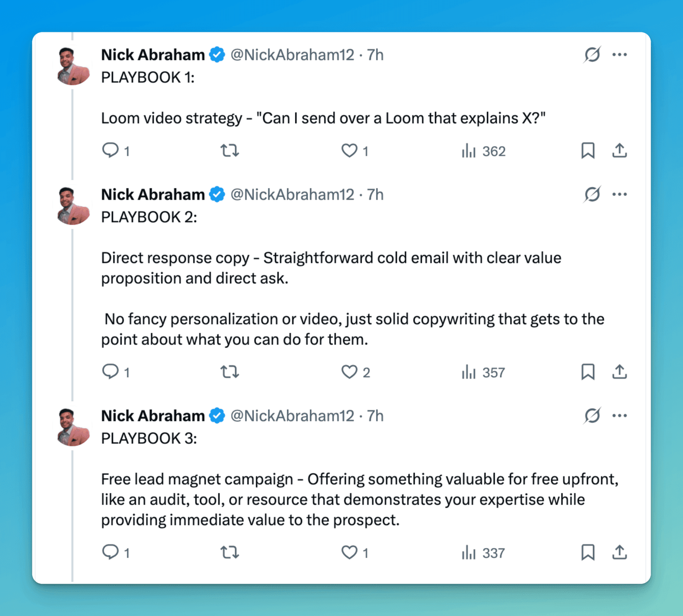Share the PLAYBOOK 1 tweet
Viewport: 683px width, 616px height.
coord(619,150)
